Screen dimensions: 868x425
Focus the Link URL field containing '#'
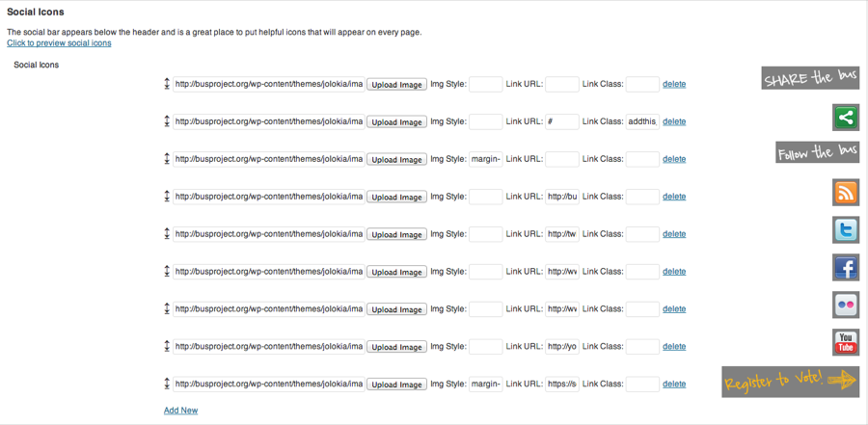click(x=562, y=121)
